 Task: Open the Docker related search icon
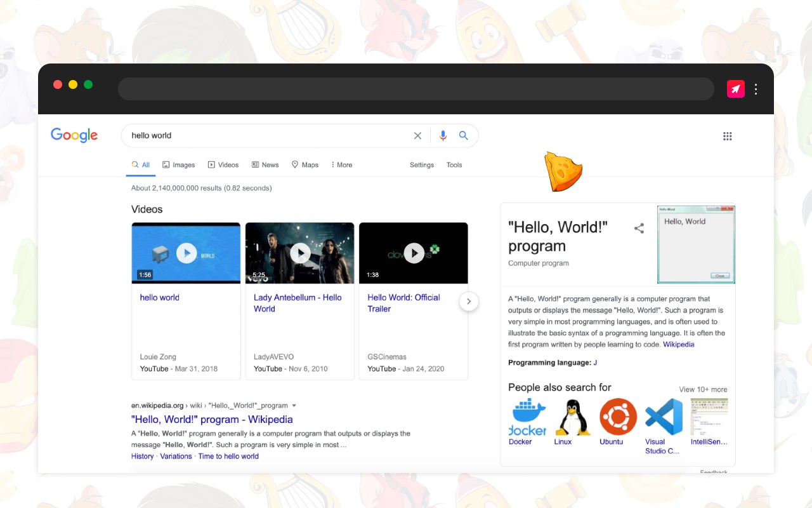528,417
